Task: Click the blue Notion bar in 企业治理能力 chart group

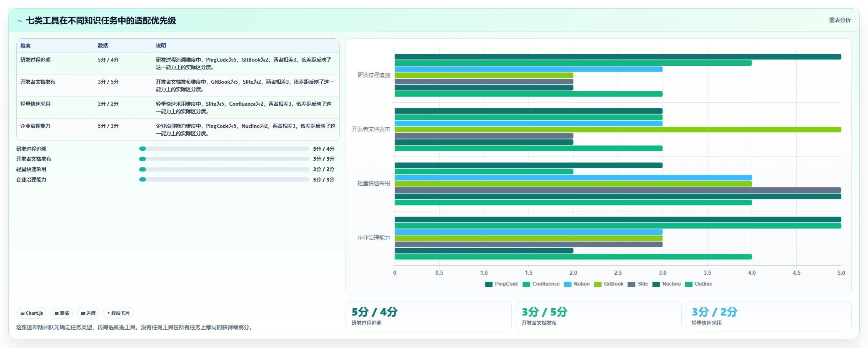Action: click(x=528, y=232)
